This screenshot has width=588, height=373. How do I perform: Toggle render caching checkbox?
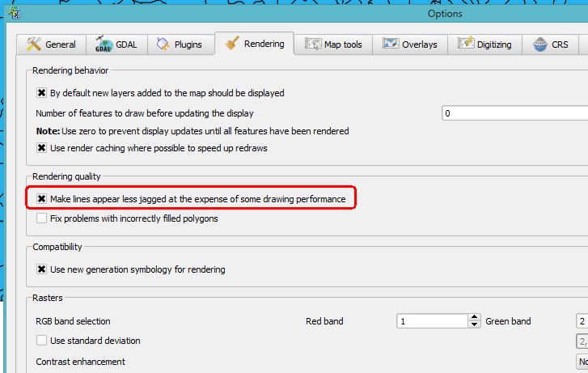41,148
